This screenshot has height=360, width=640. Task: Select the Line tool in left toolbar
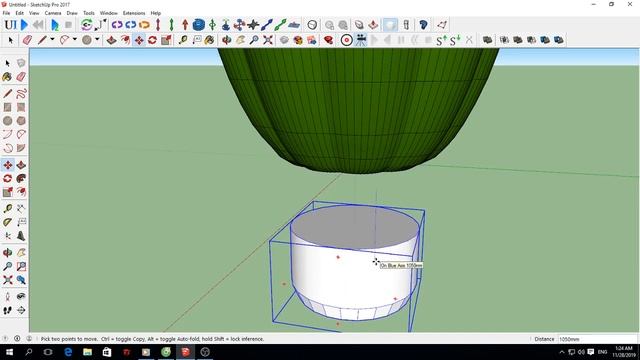tap(8, 93)
